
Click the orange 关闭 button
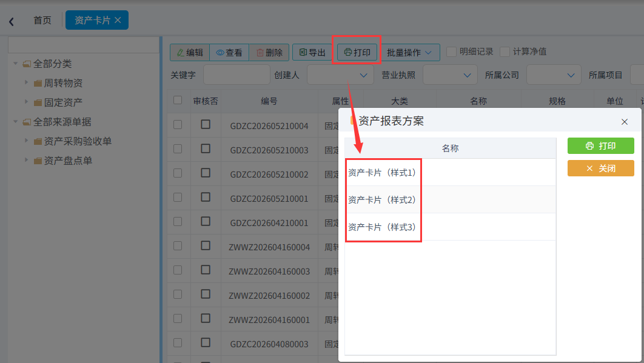[x=601, y=168]
